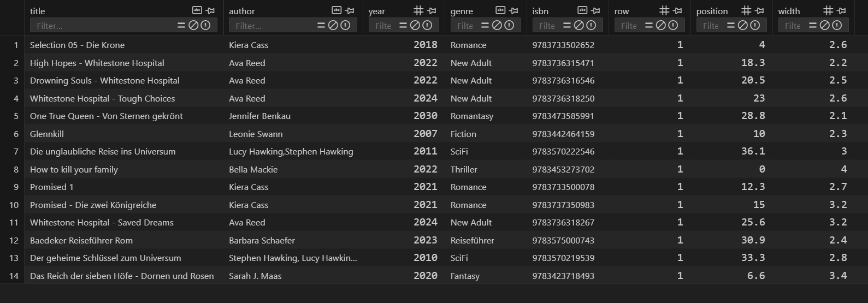
Task: Select row number 14
Action: 14,276
